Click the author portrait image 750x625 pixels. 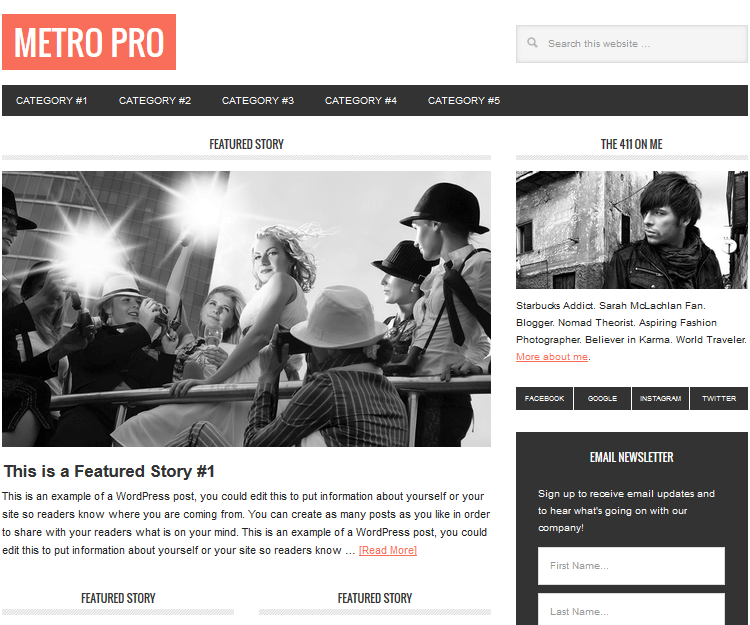(631, 230)
